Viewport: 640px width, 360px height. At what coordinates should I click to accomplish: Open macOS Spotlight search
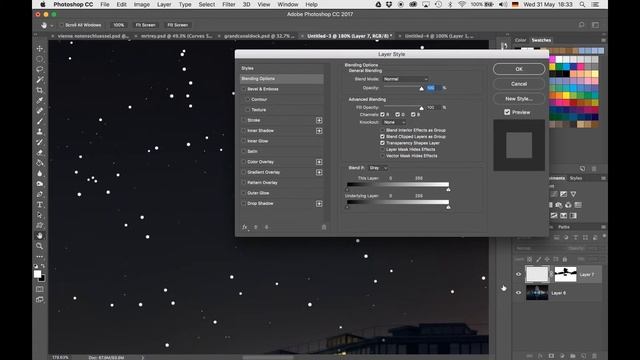(x=582, y=4)
